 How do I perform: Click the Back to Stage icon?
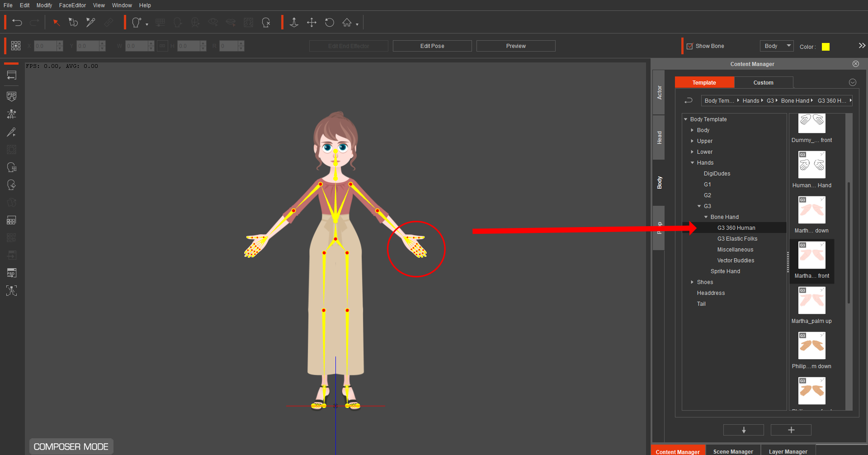[12, 75]
